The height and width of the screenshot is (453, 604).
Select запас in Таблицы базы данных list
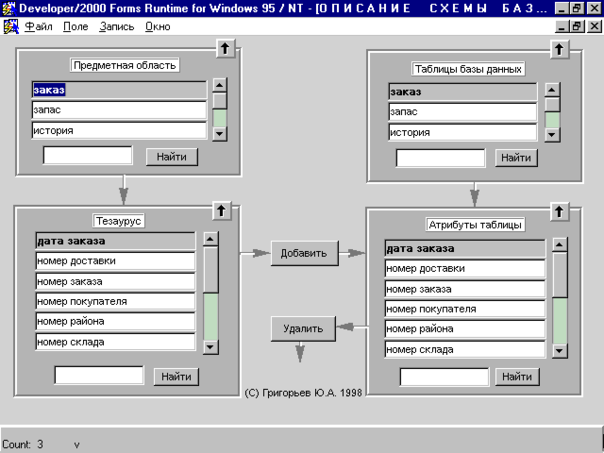(x=463, y=112)
